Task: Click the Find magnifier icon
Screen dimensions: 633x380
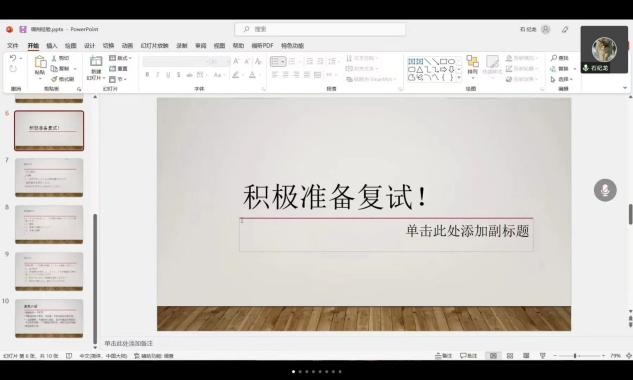Action: (554, 58)
